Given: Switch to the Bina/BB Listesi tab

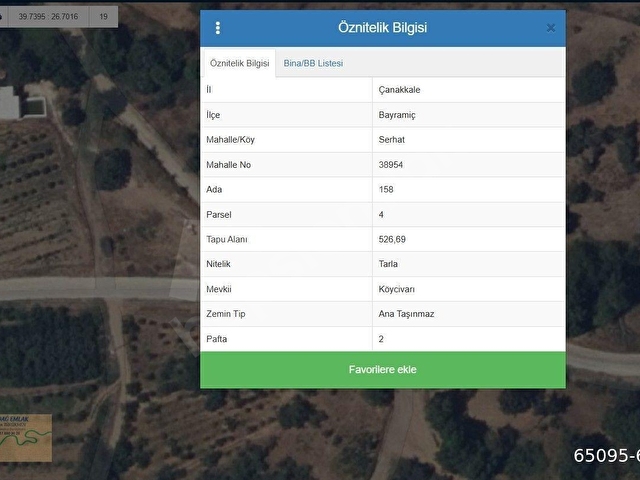Looking at the screenshot, I should click(313, 63).
